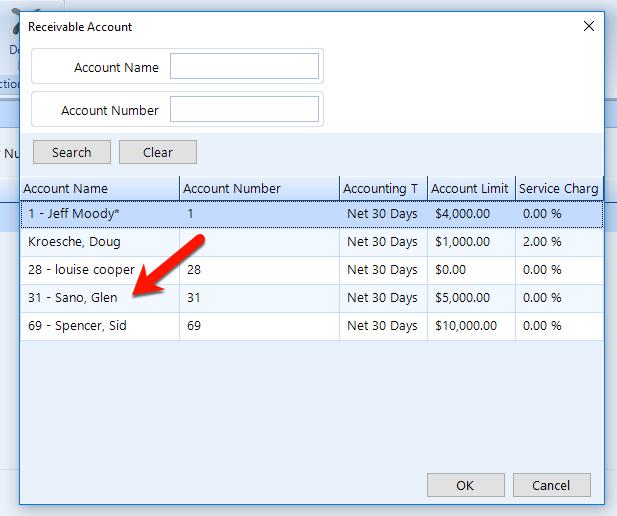This screenshot has width=617, height=516.
Task: Click the $4,000.00 account limit cell
Action: click(471, 214)
